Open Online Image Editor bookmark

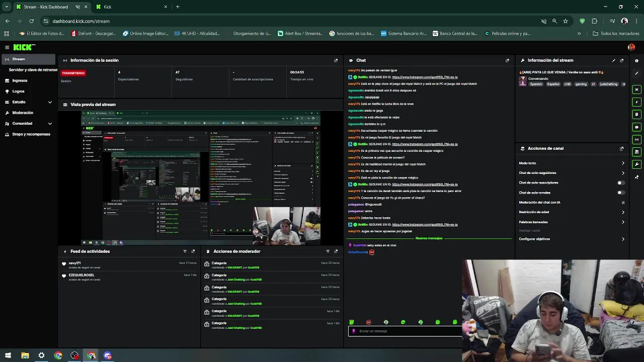(145, 34)
